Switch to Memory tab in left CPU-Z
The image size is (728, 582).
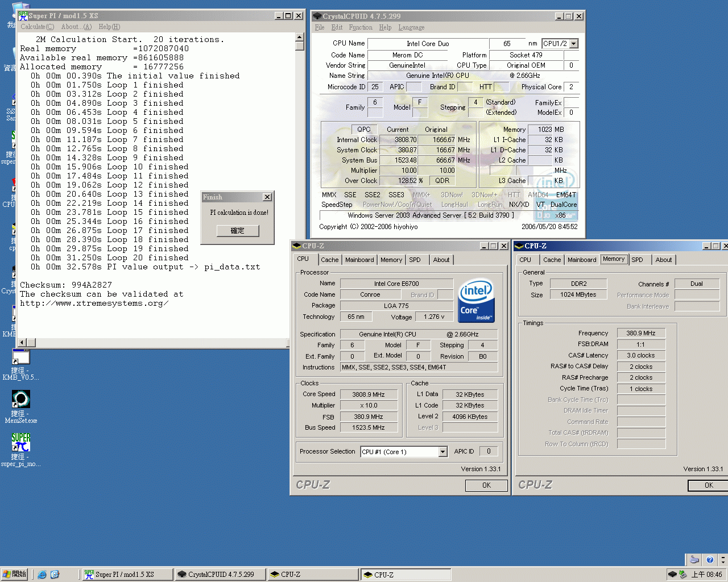point(391,260)
